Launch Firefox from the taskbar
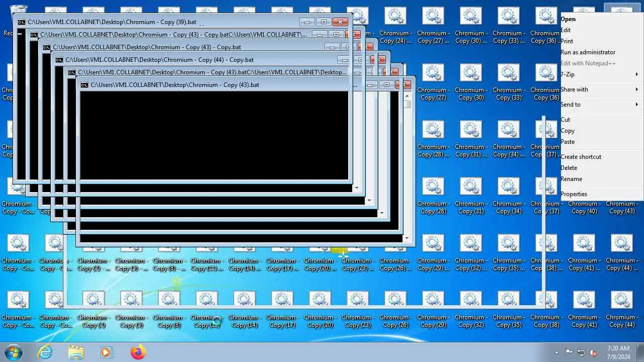Image resolution: width=644 pixels, height=362 pixels. 138,352
